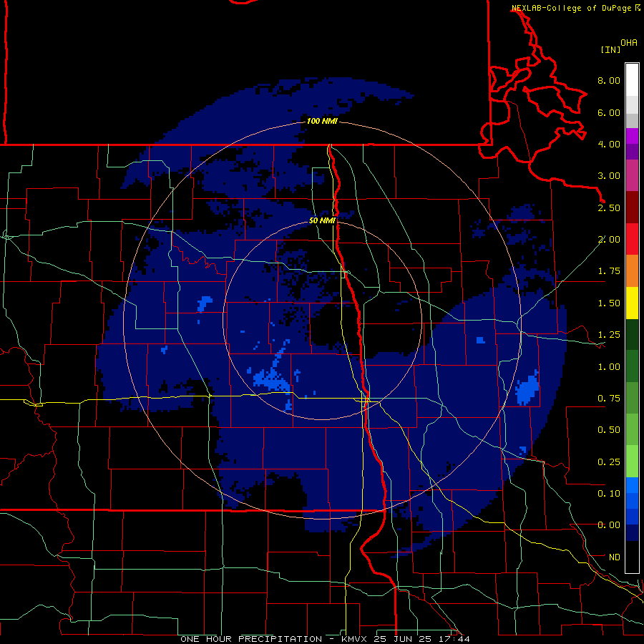Click the OHA product label above the legend
The image size is (644, 644).
[x=629, y=43]
